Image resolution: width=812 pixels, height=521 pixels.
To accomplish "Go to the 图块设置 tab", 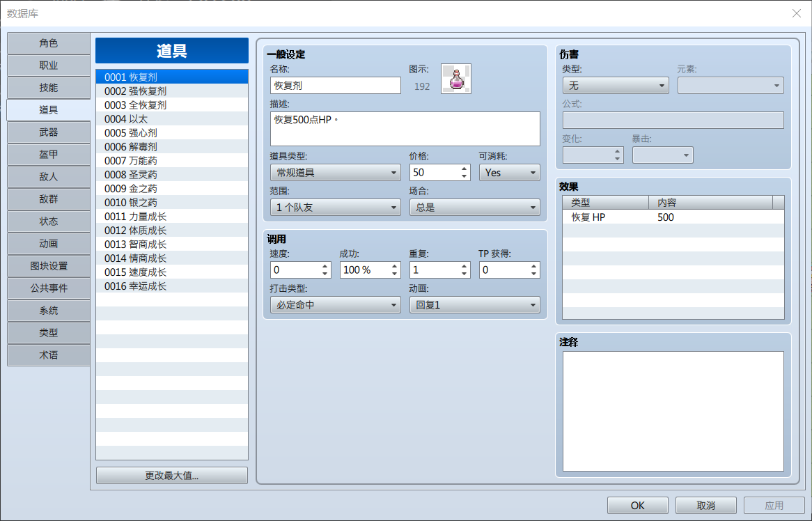I will [x=49, y=265].
